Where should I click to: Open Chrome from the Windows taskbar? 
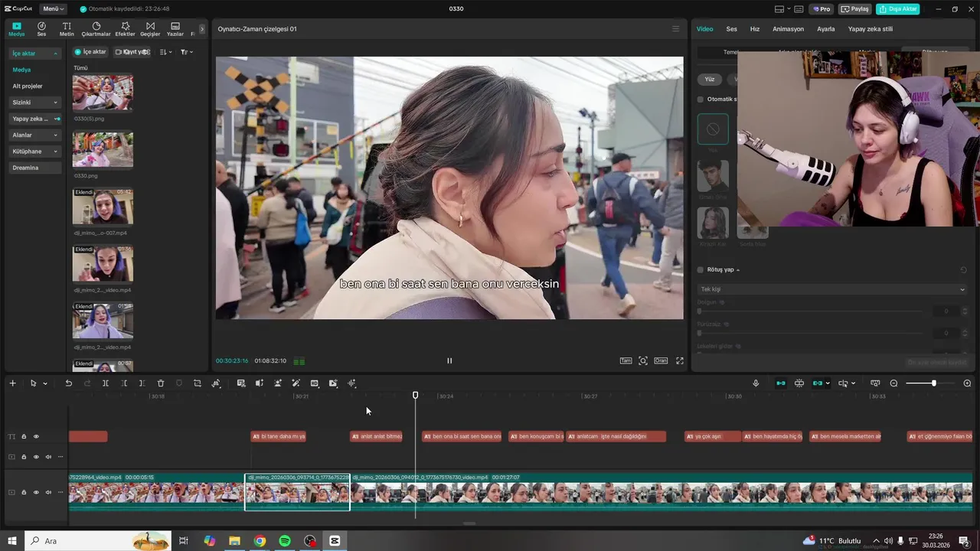tap(260, 541)
